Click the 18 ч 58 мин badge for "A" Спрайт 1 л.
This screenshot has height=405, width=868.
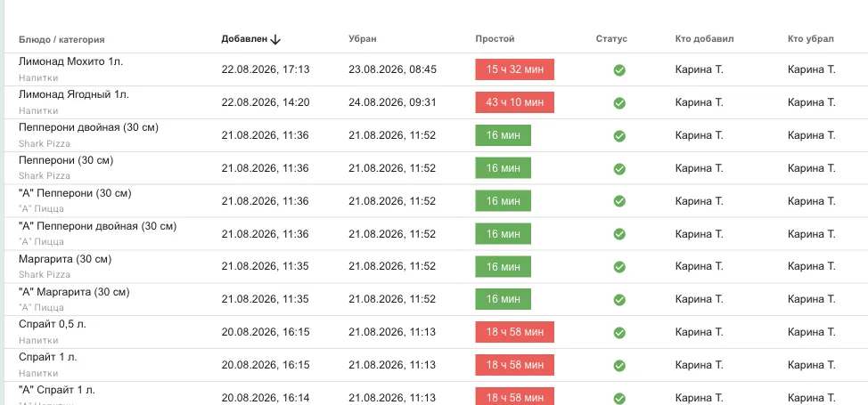[515, 396]
